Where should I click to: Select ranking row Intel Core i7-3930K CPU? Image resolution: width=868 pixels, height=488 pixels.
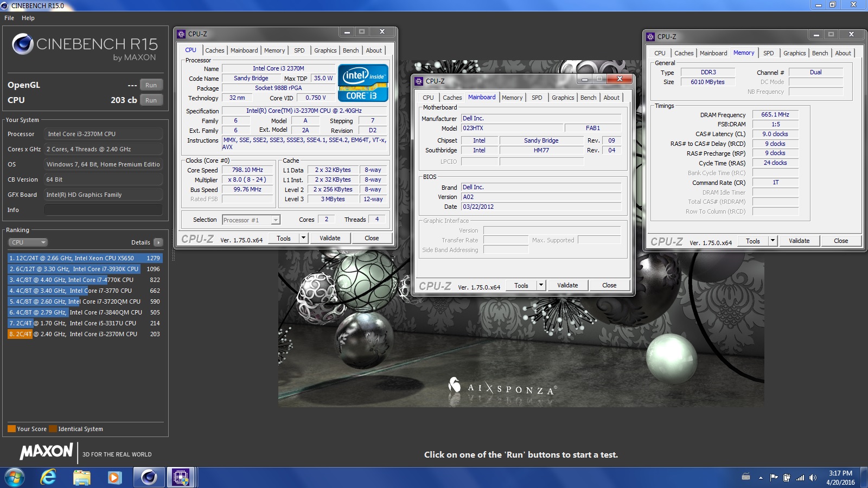coord(85,269)
